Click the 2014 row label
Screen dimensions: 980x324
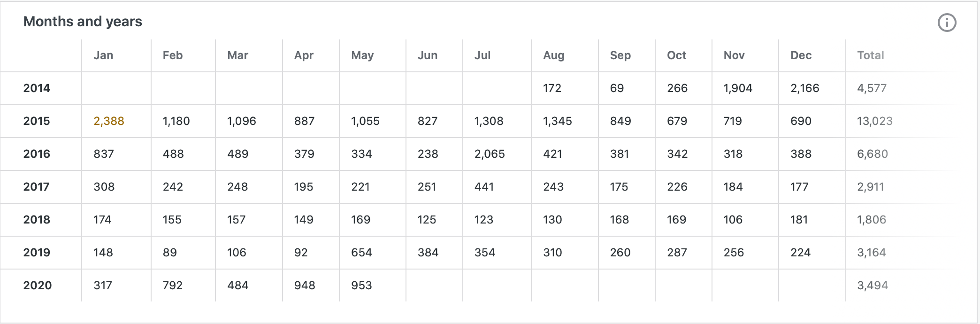[x=37, y=88]
